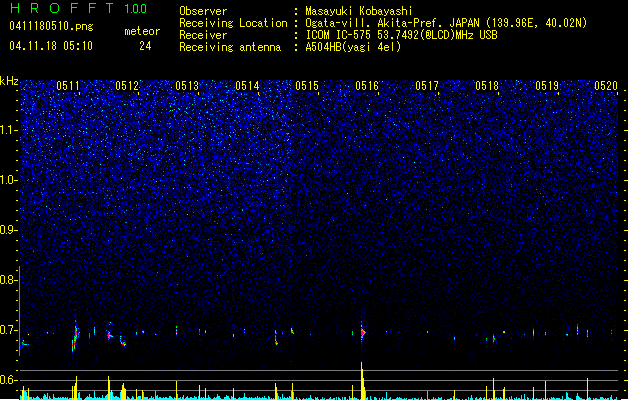
Task: Click the Observer label
Action: pos(203,11)
